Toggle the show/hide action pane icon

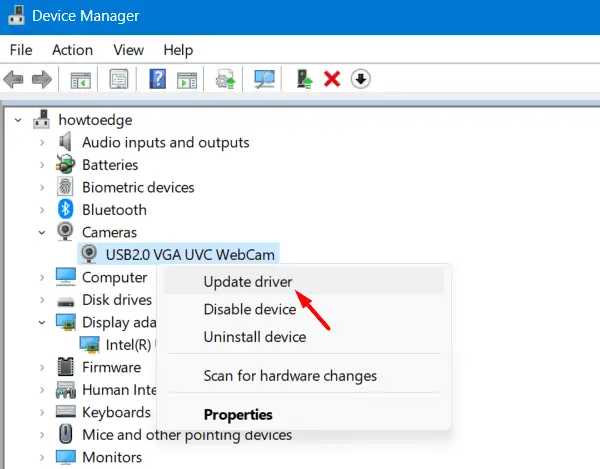click(x=187, y=80)
